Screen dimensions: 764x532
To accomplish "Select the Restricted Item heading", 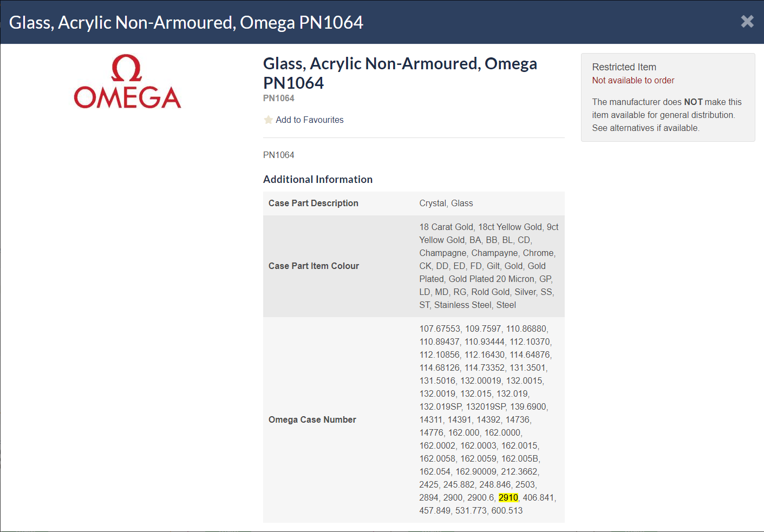I will tap(624, 67).
